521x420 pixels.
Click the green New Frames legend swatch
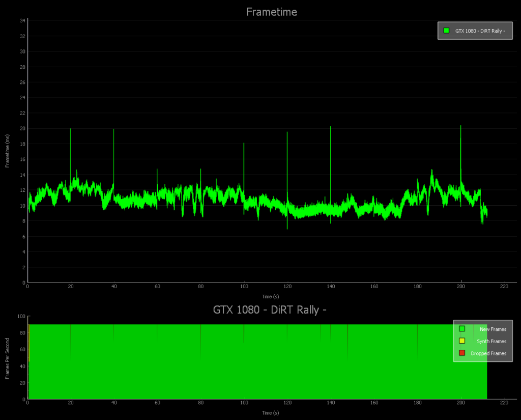462,329
